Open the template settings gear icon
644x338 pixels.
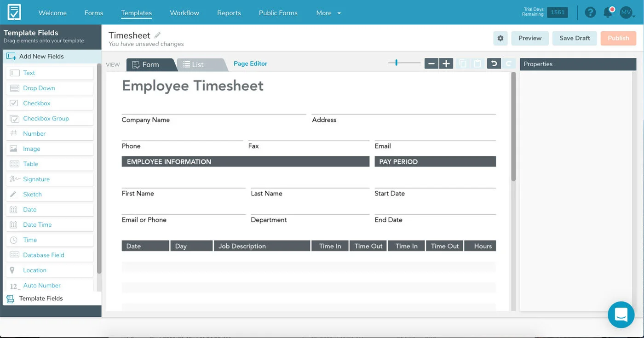pos(500,39)
